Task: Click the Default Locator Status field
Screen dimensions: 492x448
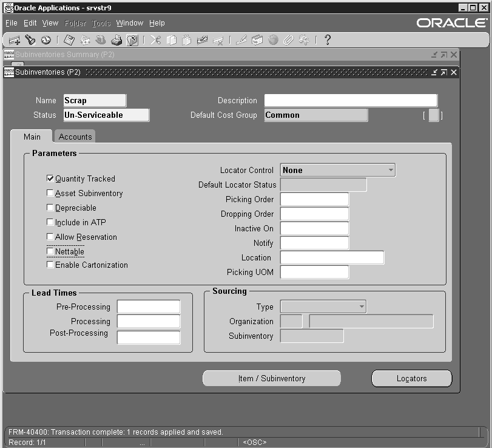Action: tap(323, 185)
